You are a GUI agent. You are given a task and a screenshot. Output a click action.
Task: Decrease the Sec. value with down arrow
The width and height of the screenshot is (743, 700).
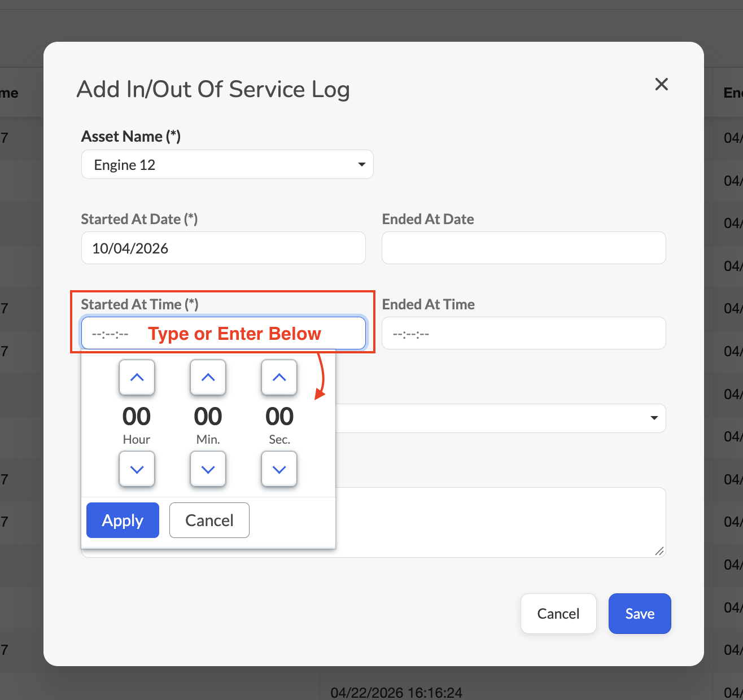click(279, 469)
